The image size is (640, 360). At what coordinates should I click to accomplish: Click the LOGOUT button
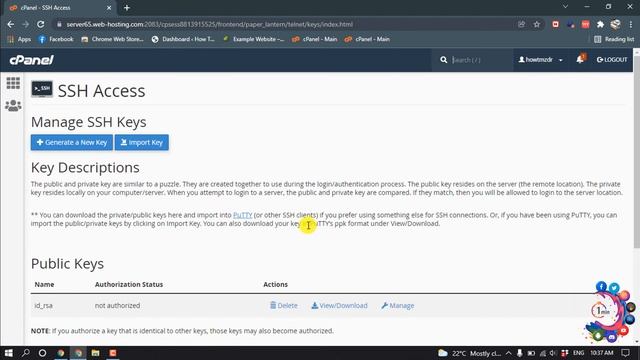(x=612, y=60)
